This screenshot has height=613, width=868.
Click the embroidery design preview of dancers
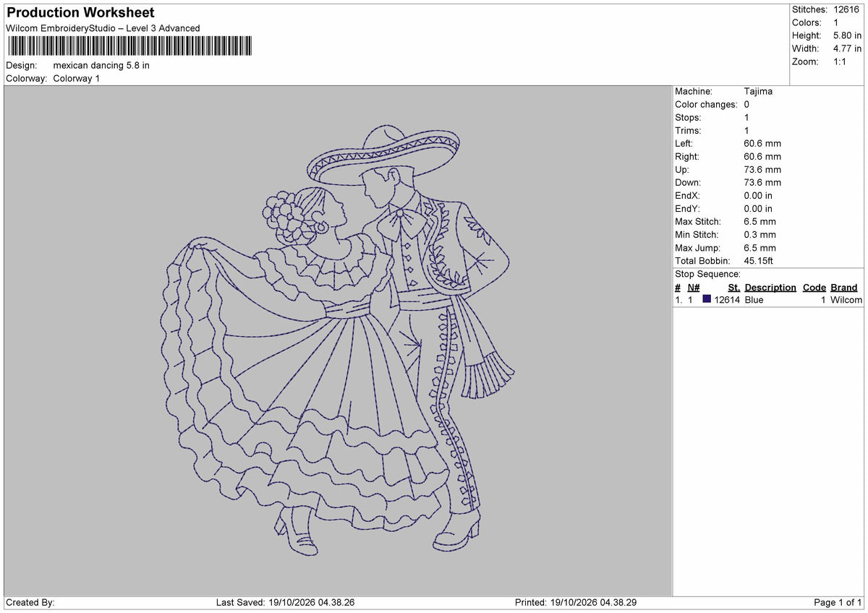coord(337,341)
